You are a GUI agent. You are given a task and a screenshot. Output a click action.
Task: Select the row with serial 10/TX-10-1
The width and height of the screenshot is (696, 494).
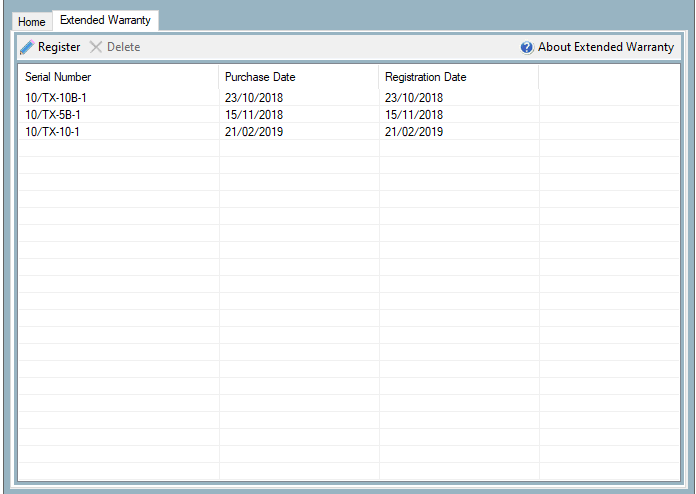tap(349, 131)
